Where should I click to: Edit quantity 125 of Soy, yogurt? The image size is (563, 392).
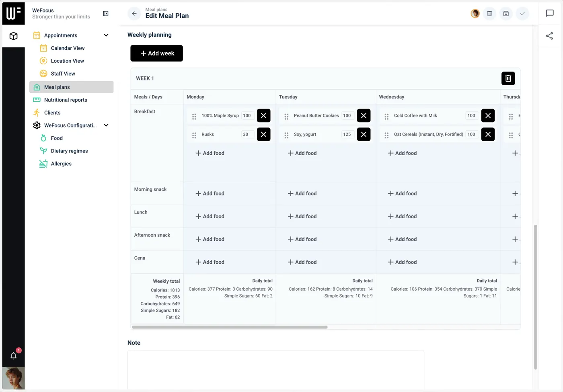point(347,134)
